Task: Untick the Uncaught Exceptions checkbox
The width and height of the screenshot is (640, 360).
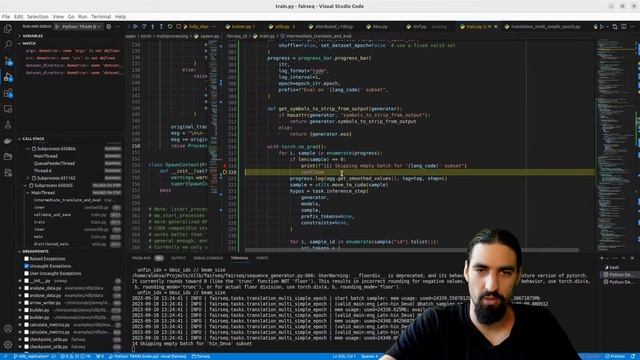Action: coord(27,266)
